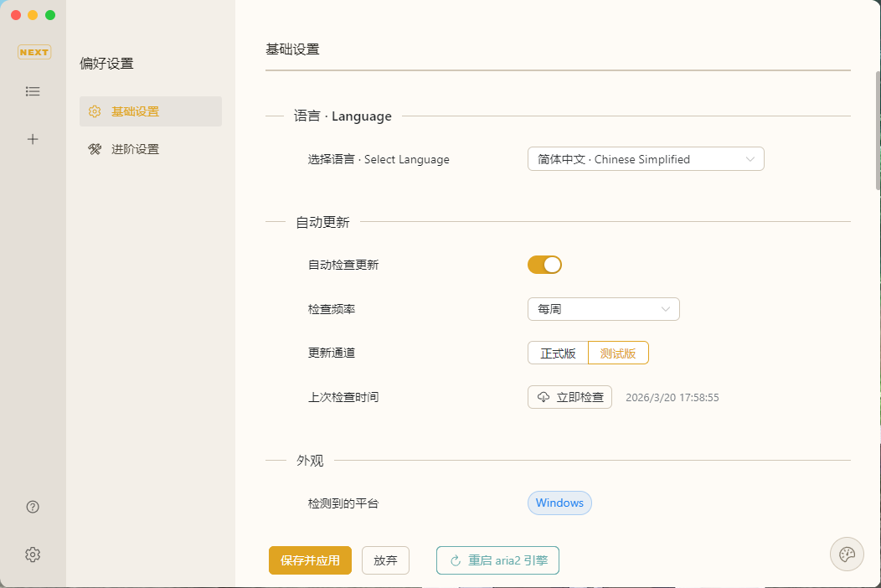Click the Windows platform tag
This screenshot has width=881, height=588.
pyautogui.click(x=559, y=503)
